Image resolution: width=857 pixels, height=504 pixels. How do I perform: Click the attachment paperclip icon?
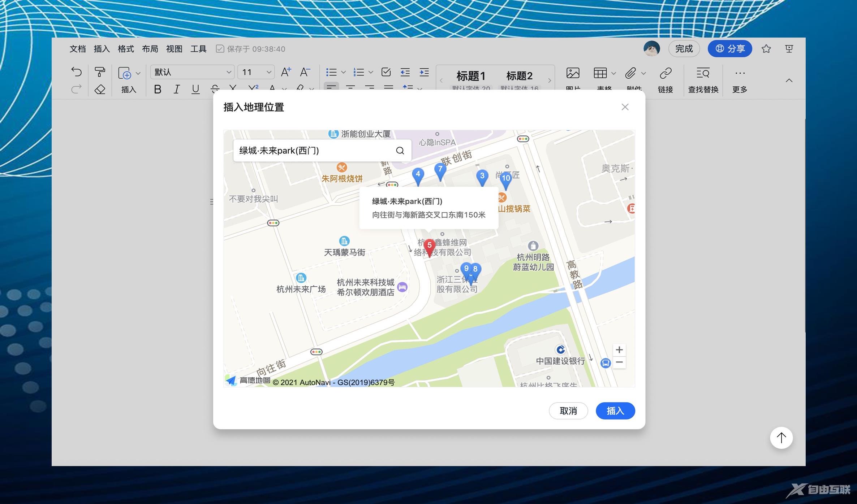coord(630,73)
